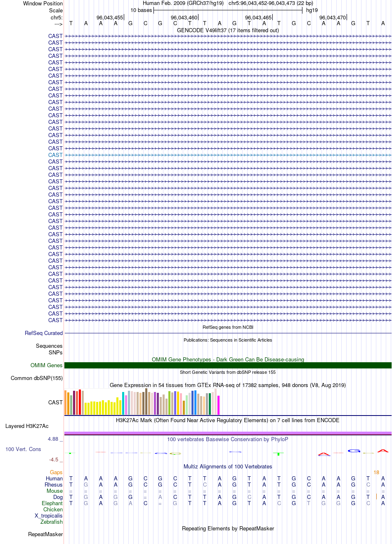Select the Mouse alignment row label
Viewport: 392px width, 544px height.
click(x=54, y=491)
